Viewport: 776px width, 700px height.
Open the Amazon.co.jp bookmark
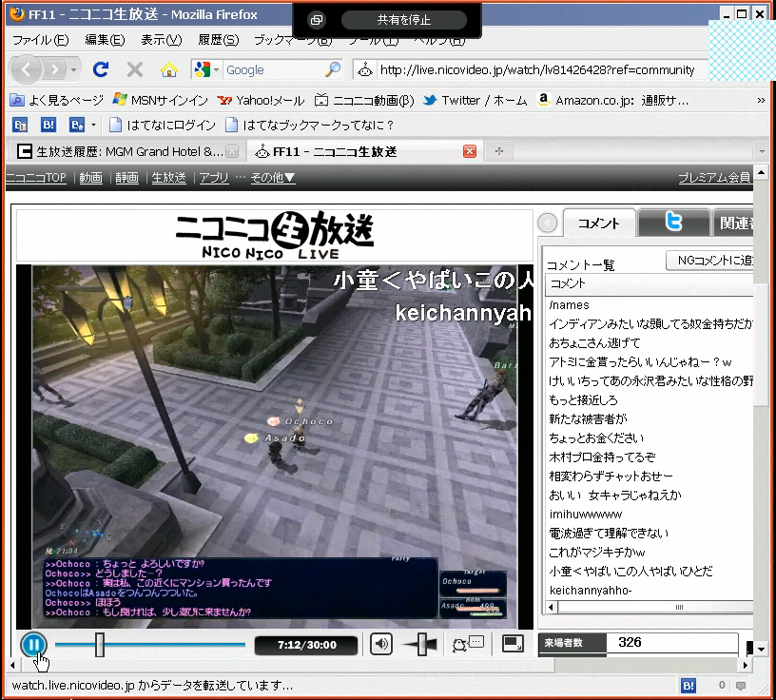[612, 101]
